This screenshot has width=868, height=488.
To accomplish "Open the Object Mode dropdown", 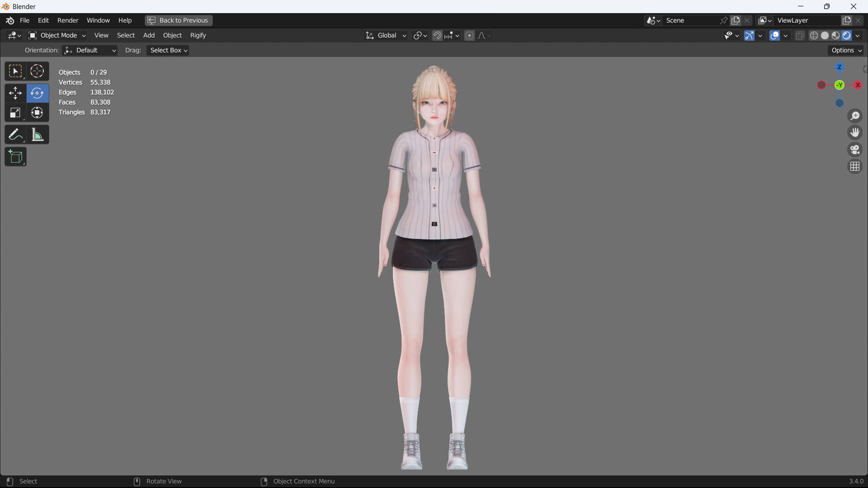I will click(x=57, y=36).
